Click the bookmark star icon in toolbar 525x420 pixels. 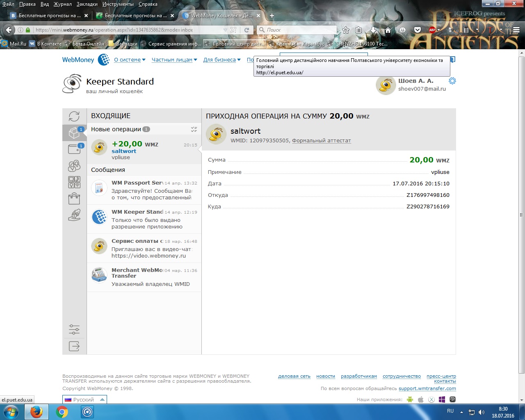coord(346,30)
